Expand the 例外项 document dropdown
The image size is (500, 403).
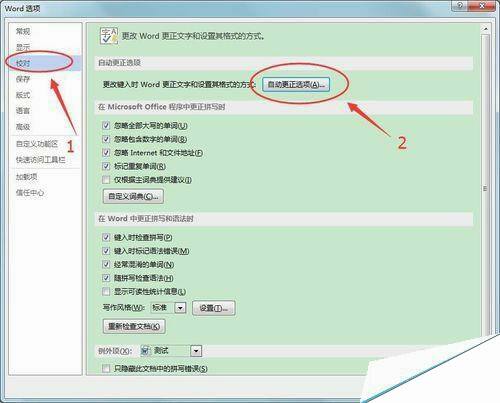click(196, 351)
